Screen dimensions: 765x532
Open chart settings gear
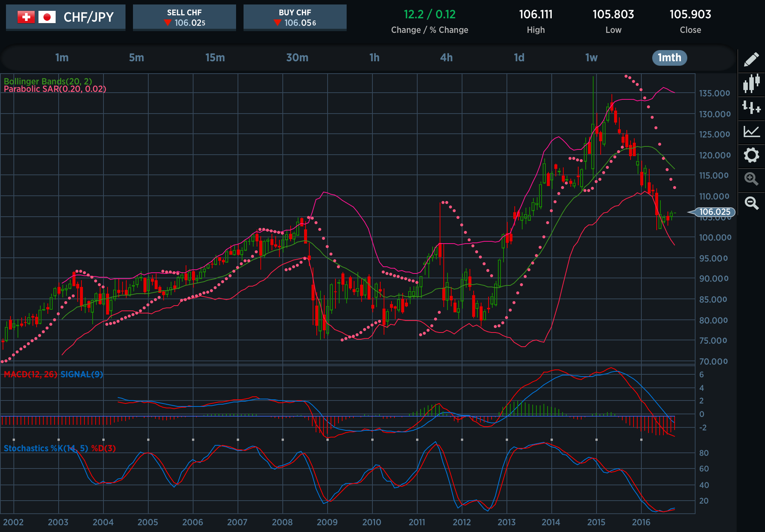pyautogui.click(x=751, y=155)
